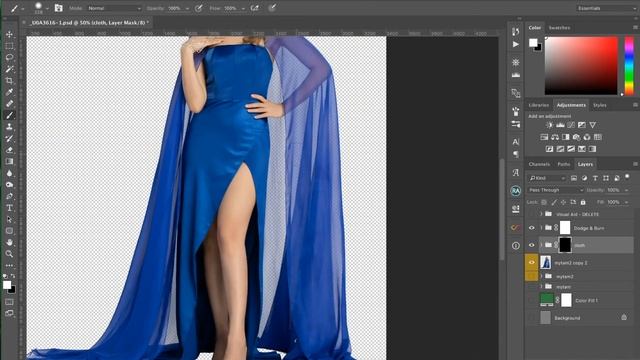Click the foreground color swatch in Color panel
This screenshot has width=640, height=360.
coord(533,42)
